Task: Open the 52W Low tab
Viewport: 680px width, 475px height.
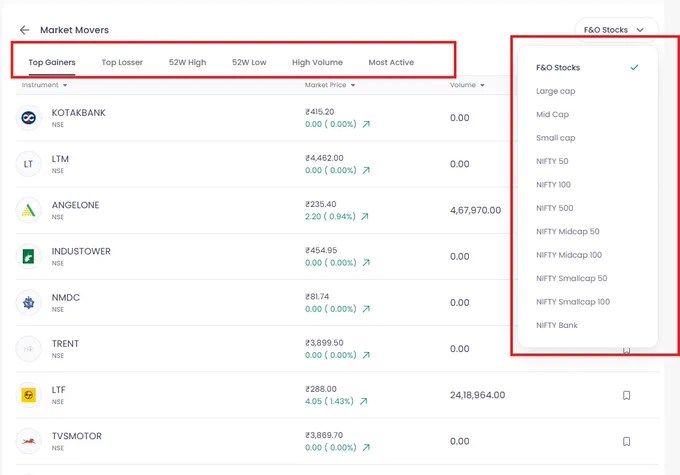Action: click(249, 62)
